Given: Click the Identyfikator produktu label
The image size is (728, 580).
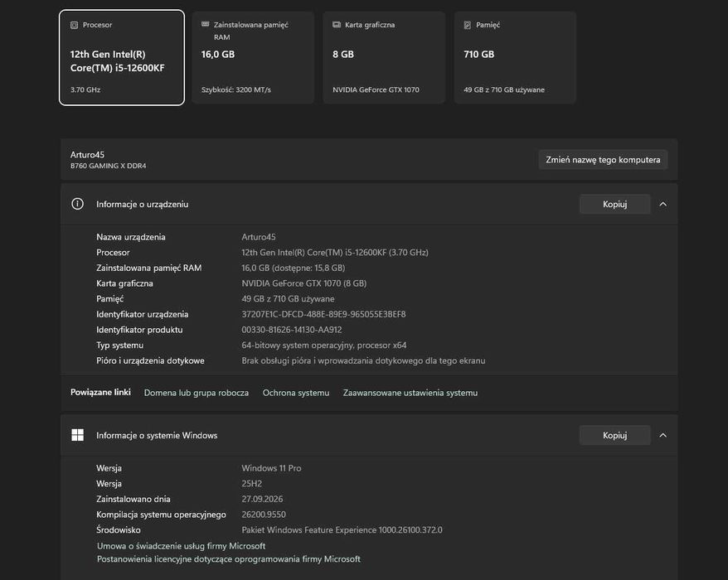Looking at the screenshot, I should coord(139,330).
